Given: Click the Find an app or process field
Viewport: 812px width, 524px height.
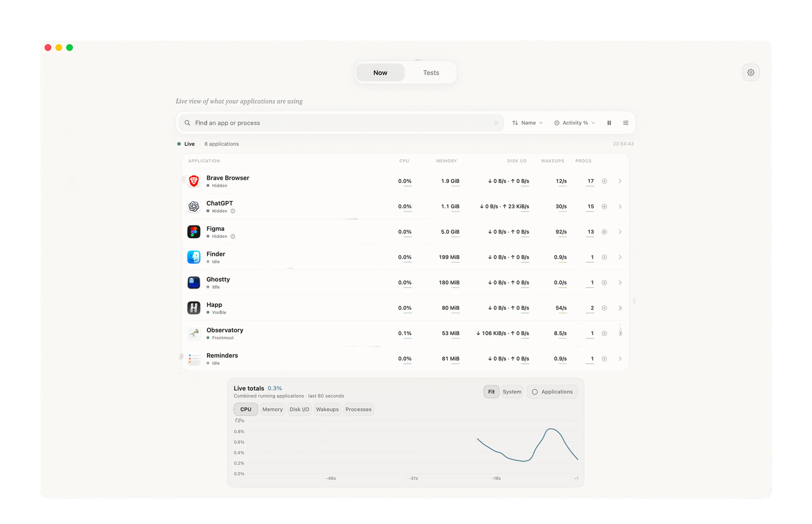Looking at the screenshot, I should point(341,123).
